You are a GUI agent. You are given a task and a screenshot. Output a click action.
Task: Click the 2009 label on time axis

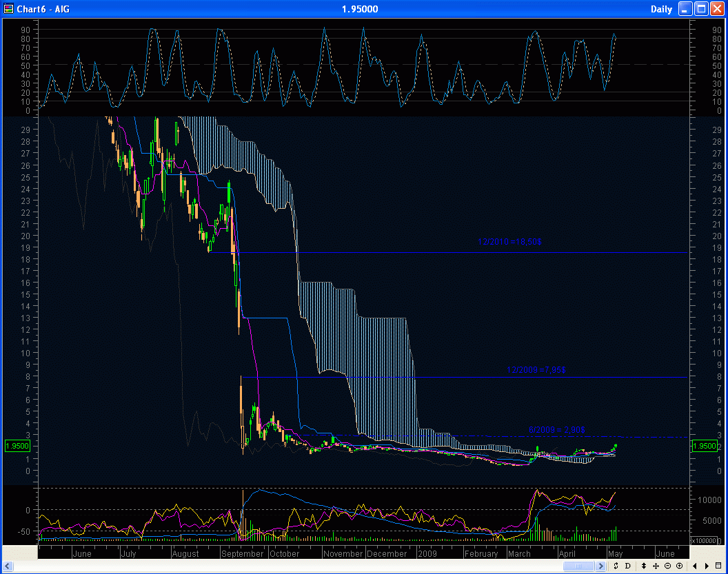[427, 553]
